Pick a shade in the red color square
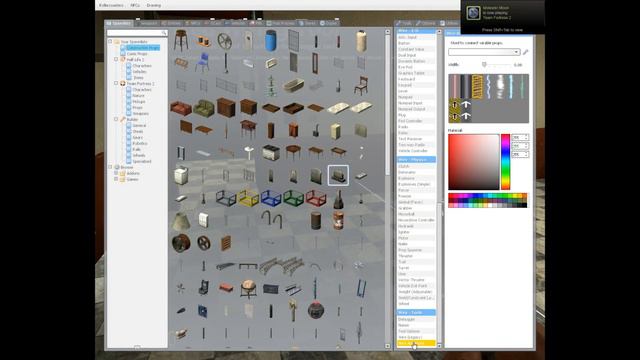 (x=473, y=162)
